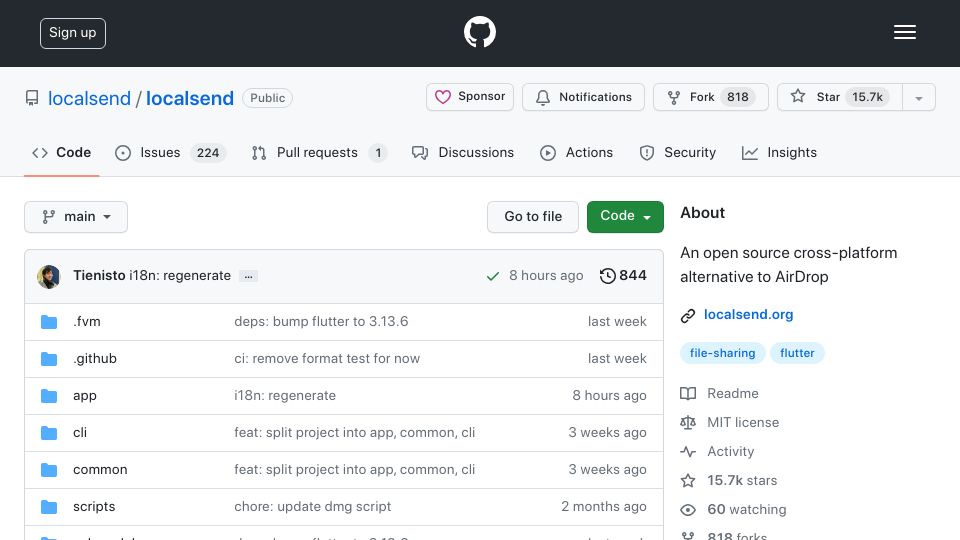This screenshot has height=540, width=960.
Task: Open the Discussions tab
Action: [462, 152]
